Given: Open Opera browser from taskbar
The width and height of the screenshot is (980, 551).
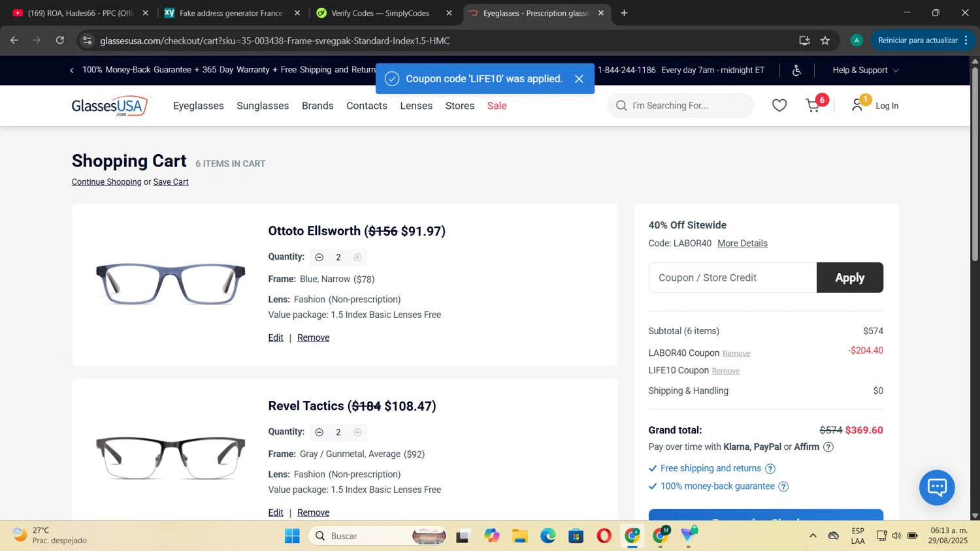Looking at the screenshot, I should point(604,536).
